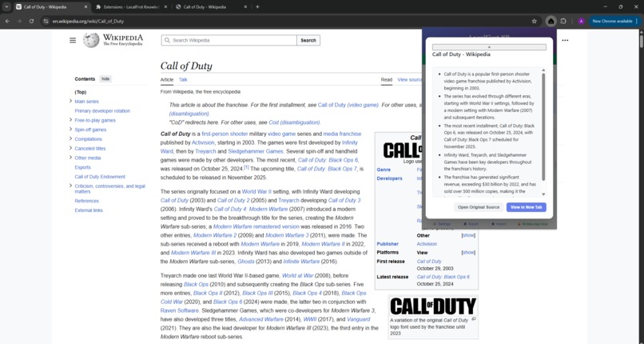
Task: Click the Wikipedia globe logo
Action: (91, 40)
